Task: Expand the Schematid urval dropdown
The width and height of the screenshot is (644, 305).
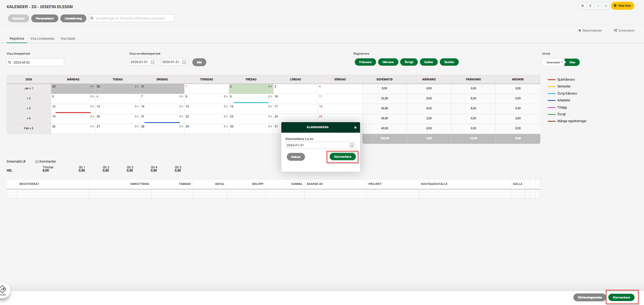Action: 554,62
